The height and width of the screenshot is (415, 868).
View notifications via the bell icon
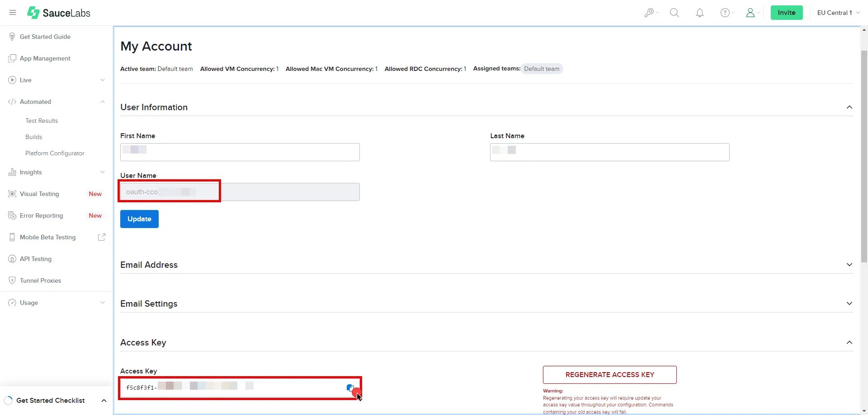[699, 13]
